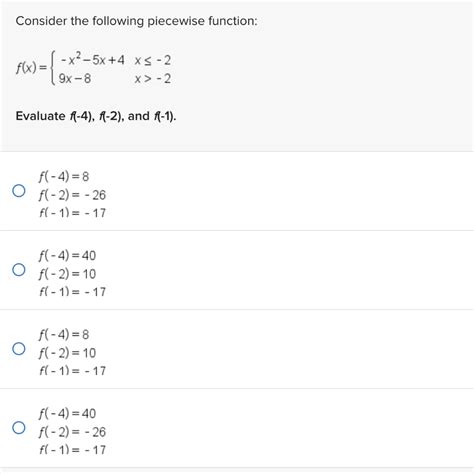
Task: Click 'f(-4)=40' text in the second answer option
Action: [67, 256]
